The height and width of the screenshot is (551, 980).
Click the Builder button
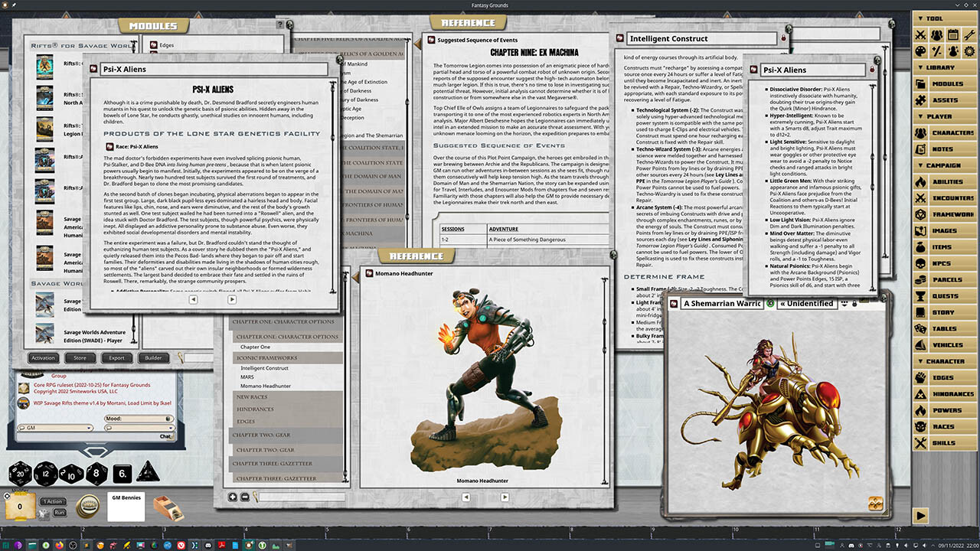[153, 357]
